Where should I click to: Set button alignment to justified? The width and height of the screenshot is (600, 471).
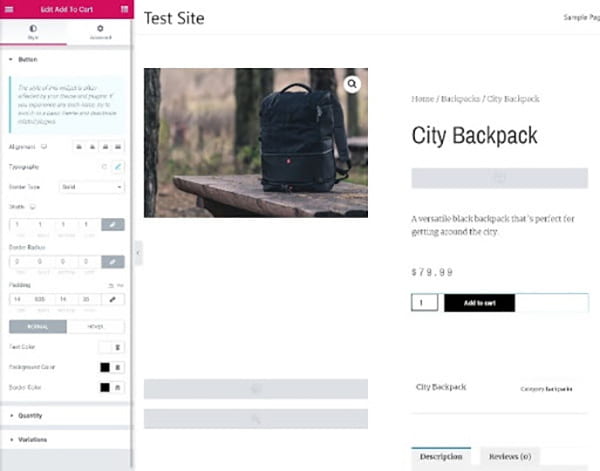[118, 147]
